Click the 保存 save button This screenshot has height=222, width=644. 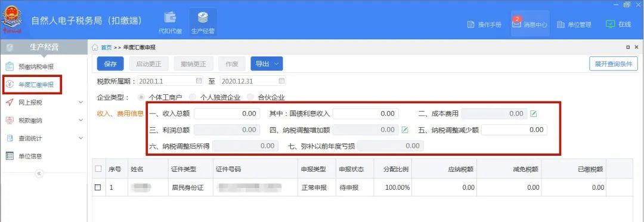tap(110, 64)
